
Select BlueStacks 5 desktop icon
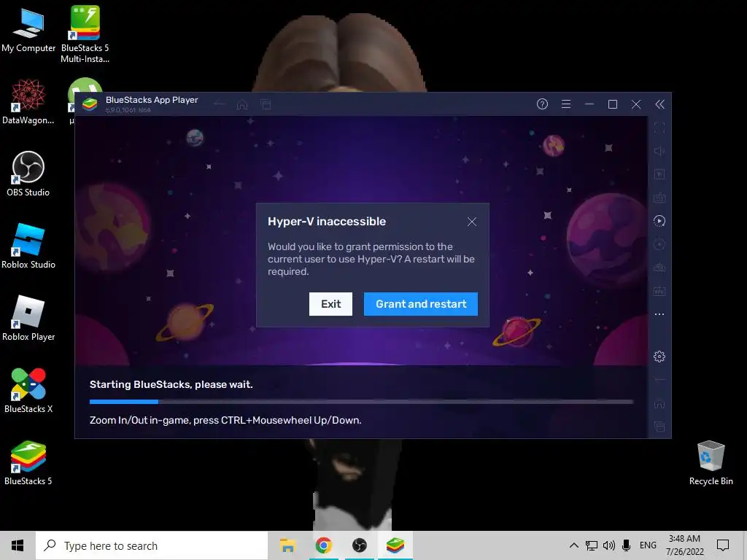coord(28,463)
